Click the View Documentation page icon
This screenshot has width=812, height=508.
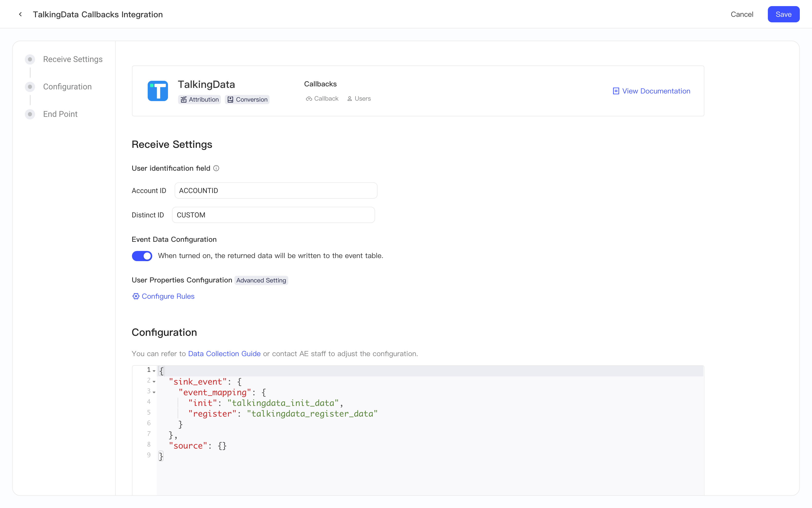click(x=616, y=91)
